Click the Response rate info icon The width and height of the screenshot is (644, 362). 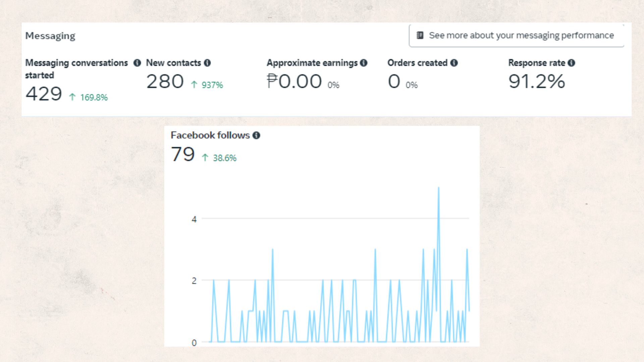tap(572, 63)
